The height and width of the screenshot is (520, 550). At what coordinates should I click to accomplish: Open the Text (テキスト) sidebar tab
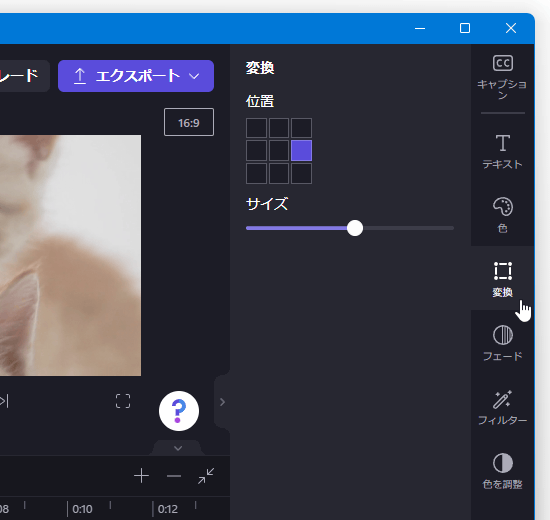click(x=502, y=152)
